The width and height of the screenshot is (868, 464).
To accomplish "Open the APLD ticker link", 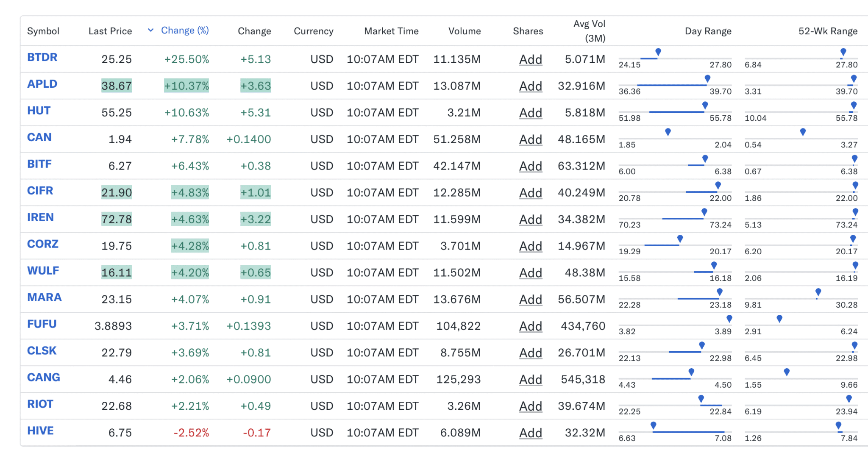I will pos(42,84).
